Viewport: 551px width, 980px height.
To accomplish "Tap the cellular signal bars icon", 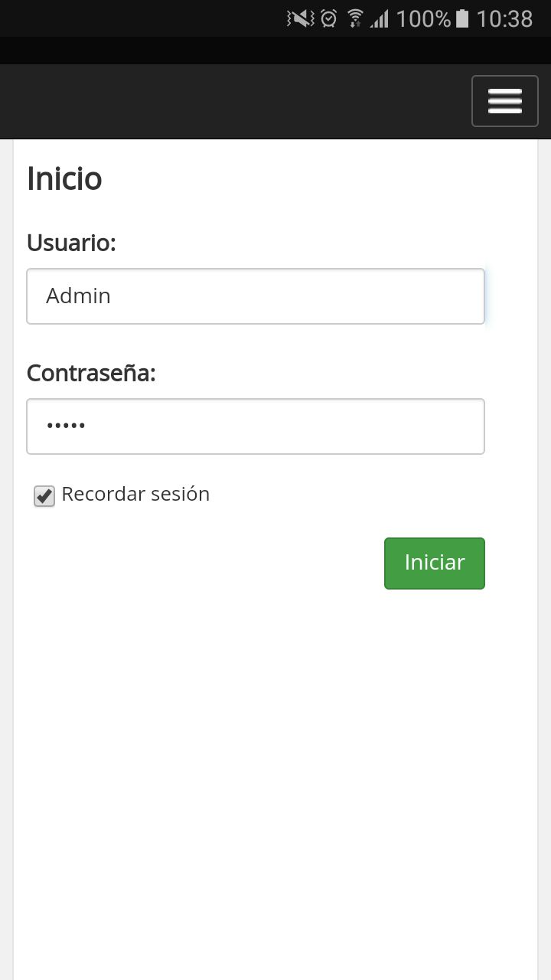I will (x=380, y=18).
